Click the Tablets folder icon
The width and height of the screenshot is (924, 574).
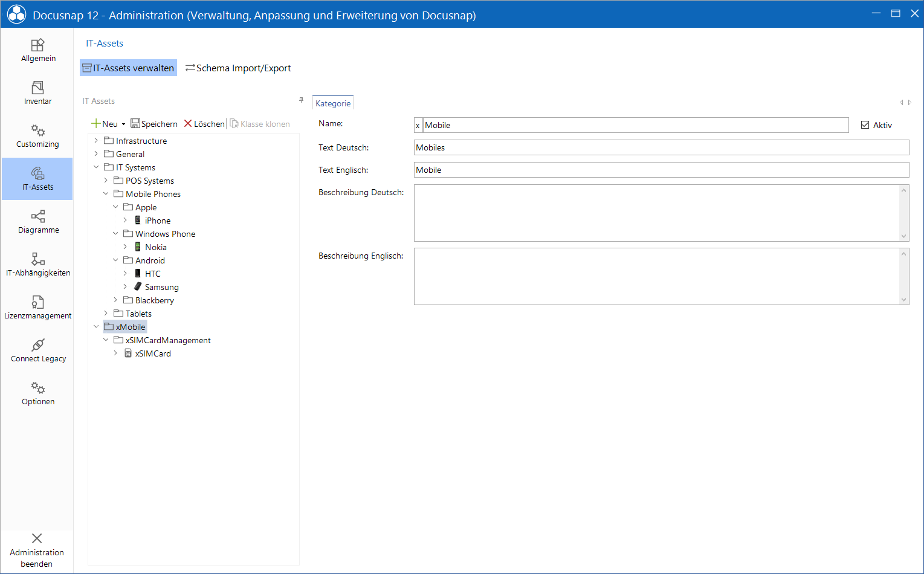[x=118, y=314]
